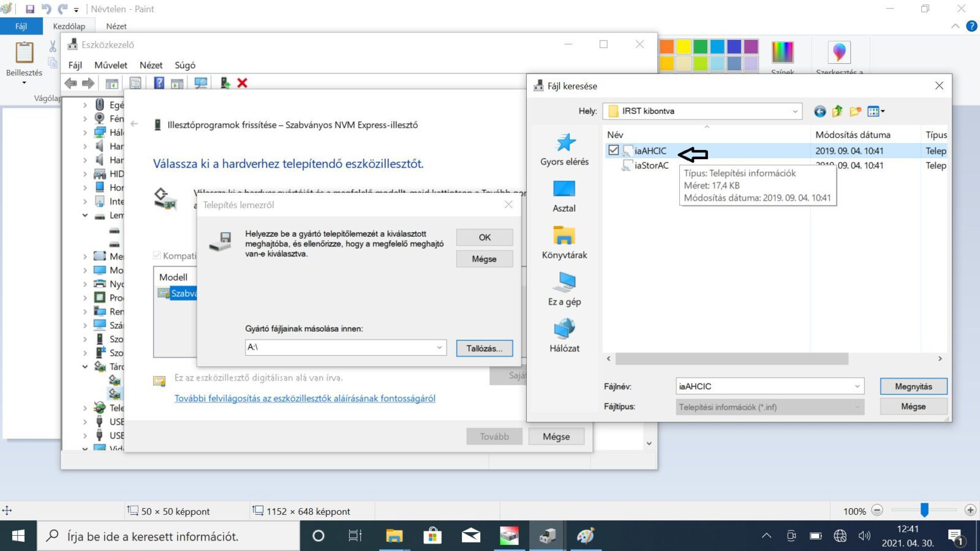Click the back arrow in Fájl keresése toolbar
980x551 pixels.
(x=820, y=111)
